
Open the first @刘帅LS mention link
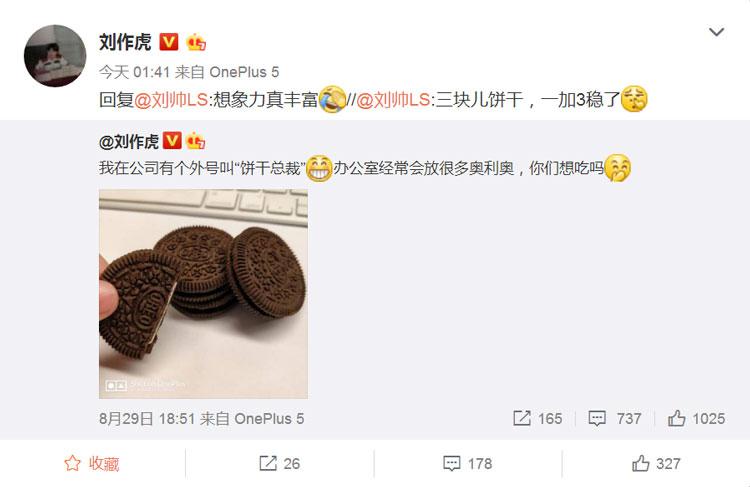click(171, 100)
